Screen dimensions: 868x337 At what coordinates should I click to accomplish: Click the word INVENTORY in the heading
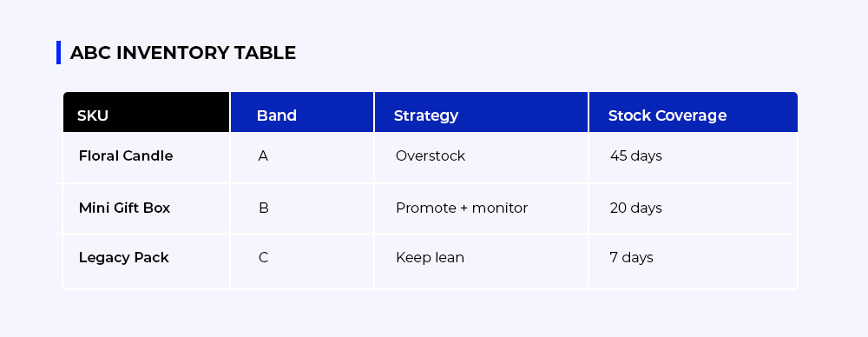tap(173, 53)
